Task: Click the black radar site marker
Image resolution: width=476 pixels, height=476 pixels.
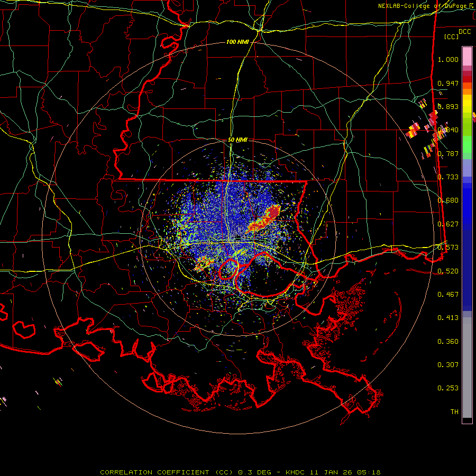Action: click(x=238, y=237)
